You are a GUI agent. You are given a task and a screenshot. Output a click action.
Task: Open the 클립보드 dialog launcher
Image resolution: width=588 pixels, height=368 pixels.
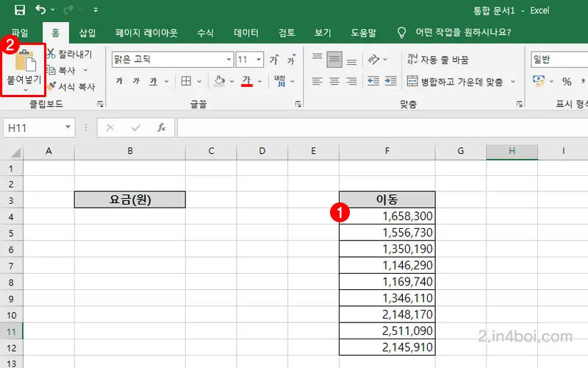click(x=101, y=104)
